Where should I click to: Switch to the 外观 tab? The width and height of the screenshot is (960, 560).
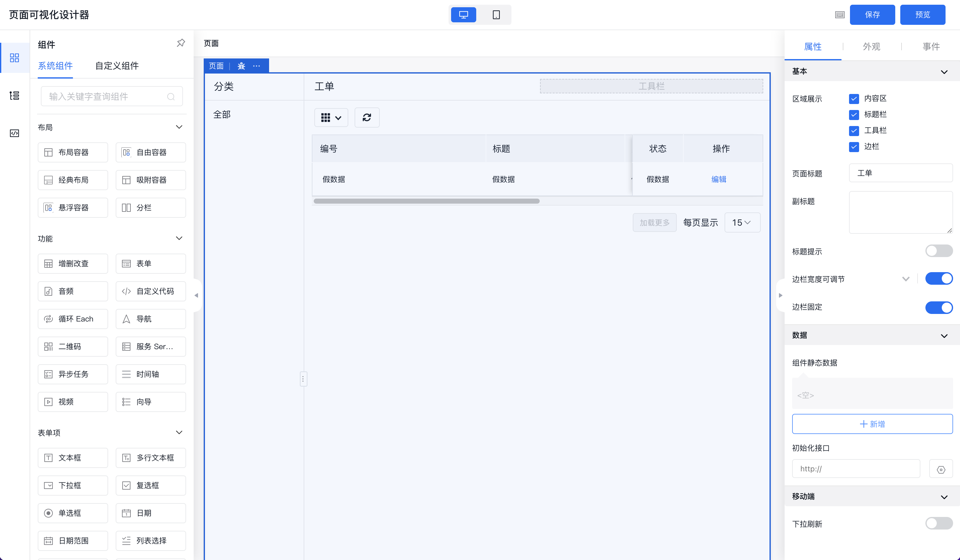872,46
